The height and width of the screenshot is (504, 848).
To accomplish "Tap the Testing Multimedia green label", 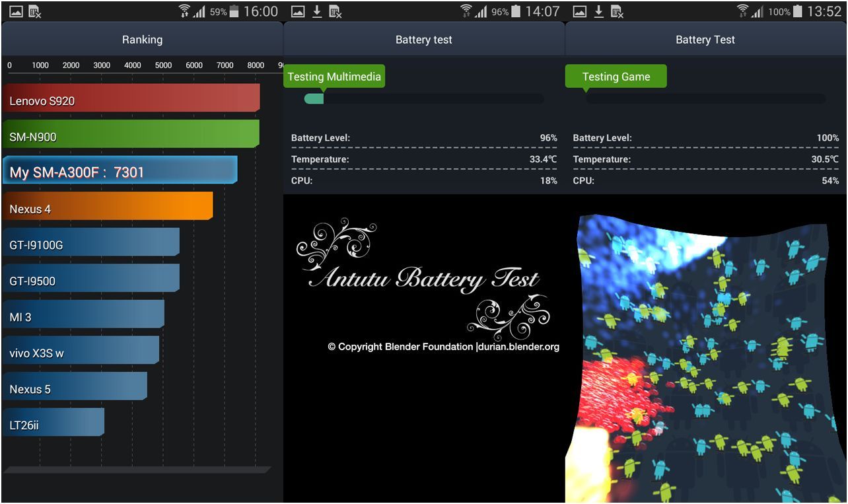I will tap(334, 77).
